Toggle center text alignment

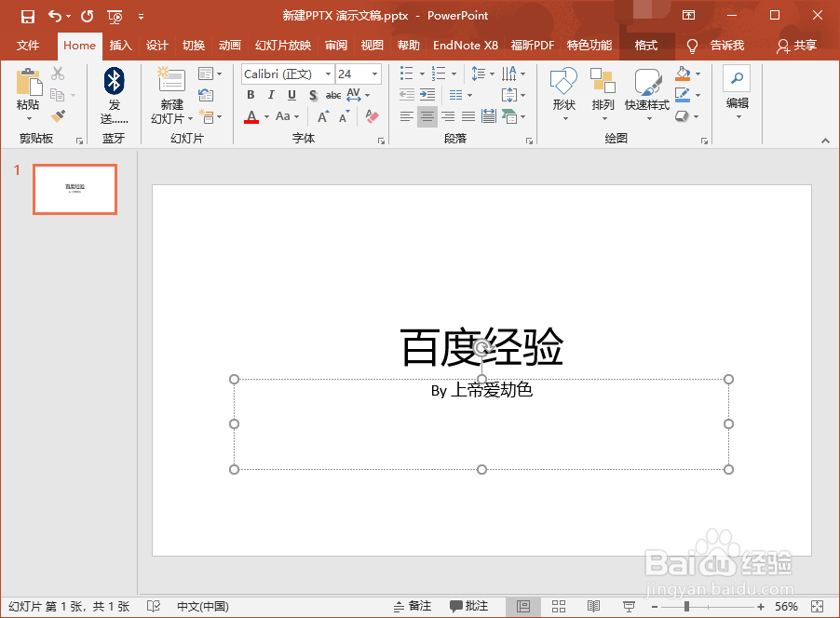tap(427, 115)
